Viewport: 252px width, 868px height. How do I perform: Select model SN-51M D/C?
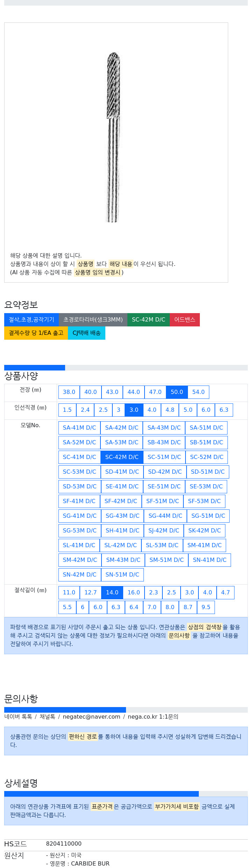122,575
